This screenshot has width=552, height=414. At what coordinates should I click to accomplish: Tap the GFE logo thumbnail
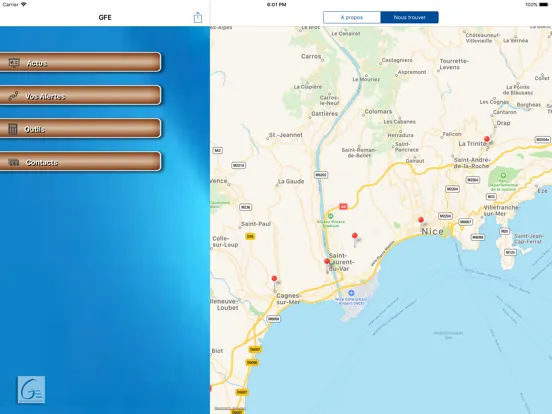[x=31, y=389]
